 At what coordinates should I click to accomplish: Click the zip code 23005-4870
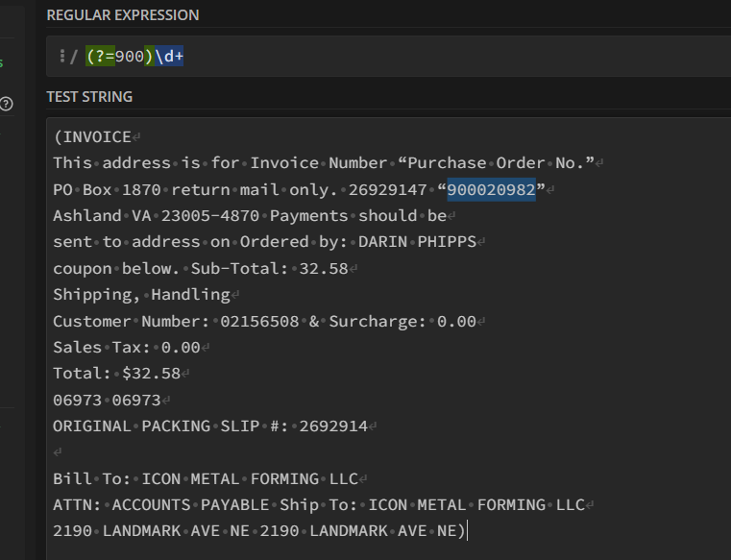pos(210,216)
